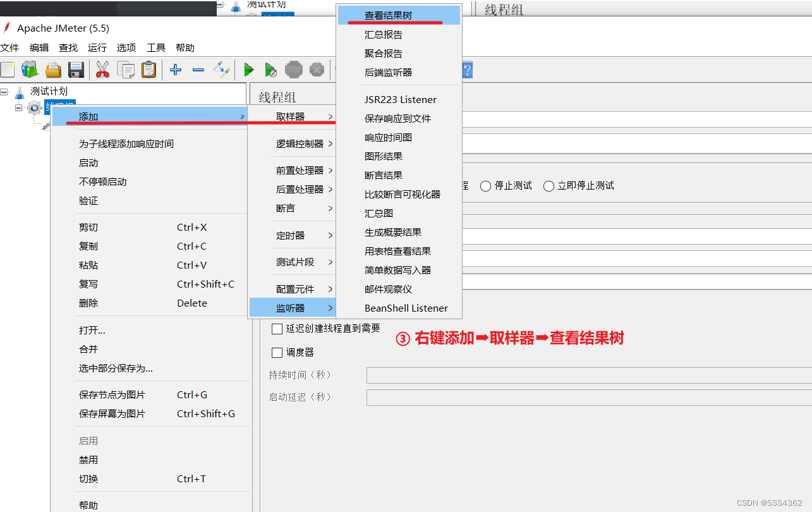
Task: Choose 响应时间图 from the listener list
Action: (399, 138)
